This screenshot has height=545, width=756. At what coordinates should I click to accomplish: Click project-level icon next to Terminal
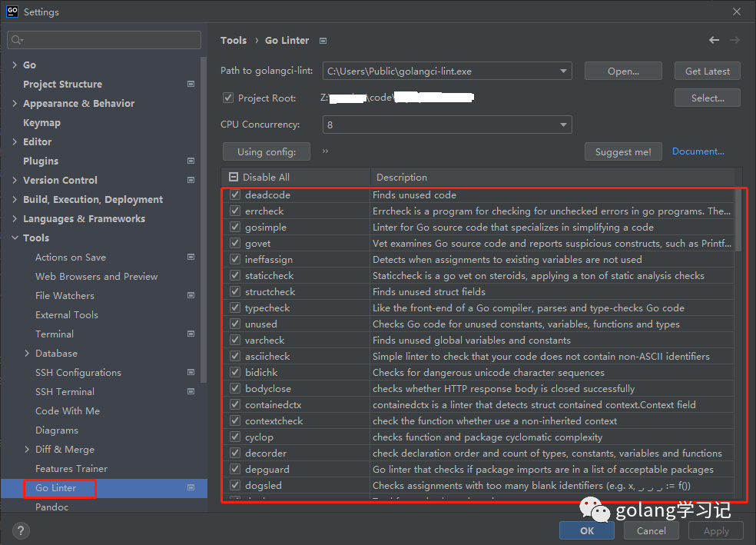pos(191,334)
